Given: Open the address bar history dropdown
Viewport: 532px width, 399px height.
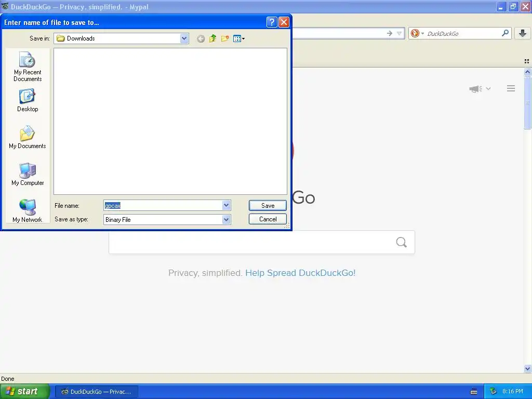Looking at the screenshot, I should tap(400, 33).
